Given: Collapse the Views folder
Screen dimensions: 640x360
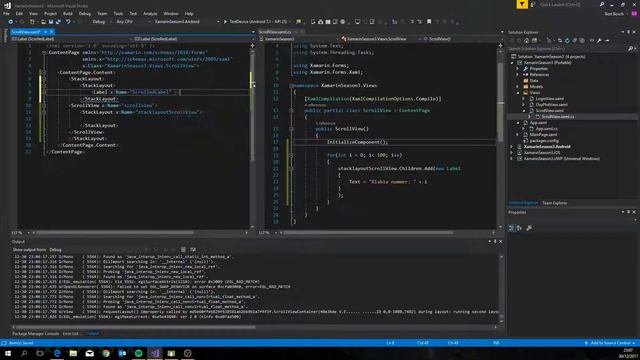Looking at the screenshot, I should pos(518,93).
